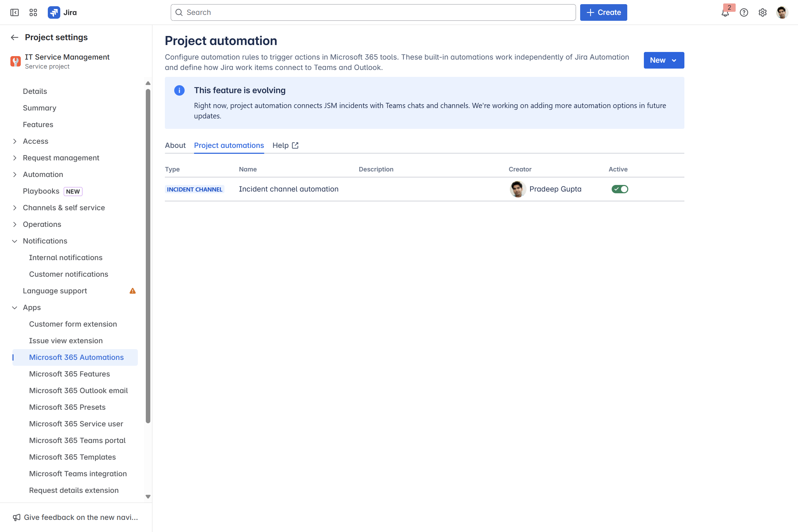Screen dimensions: 798x532
Task: Click the Jira logo icon
Action: pyautogui.click(x=54, y=12)
